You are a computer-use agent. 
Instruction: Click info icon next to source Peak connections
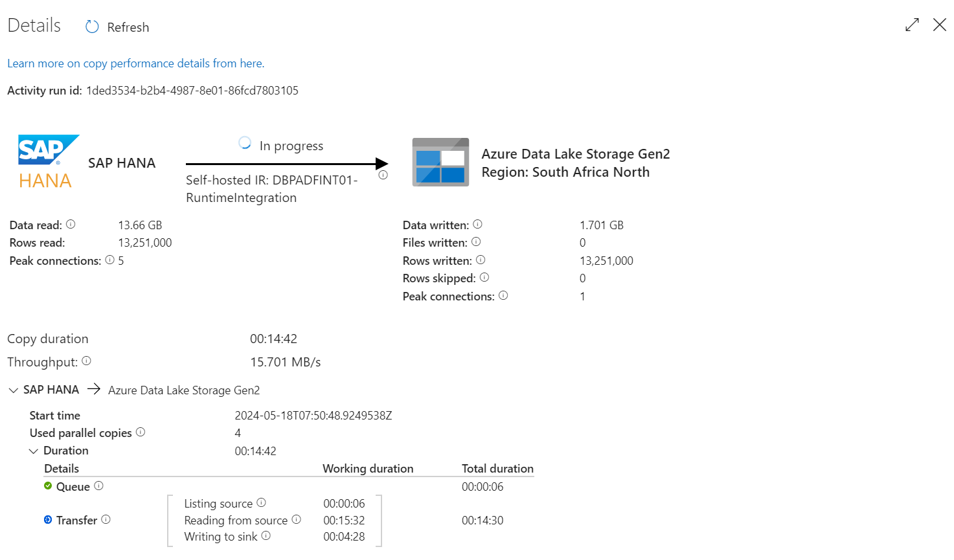pos(109,260)
